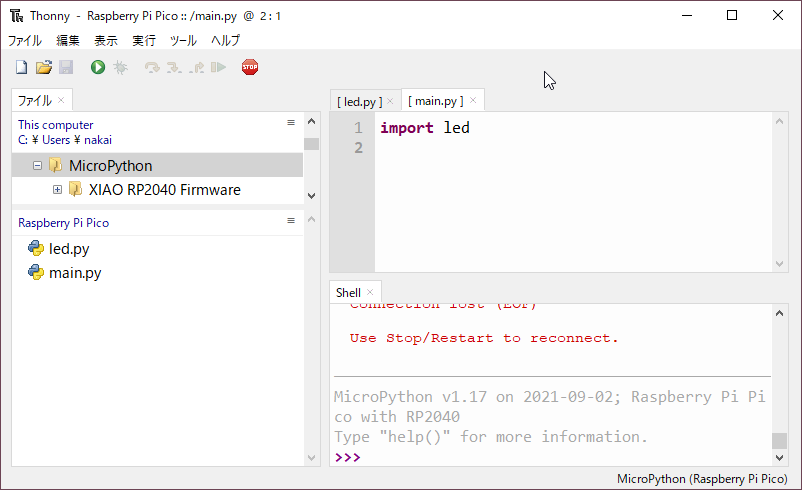This screenshot has height=490, width=802.
Task: Click the Shell prompt >>> input line
Action: pos(552,457)
